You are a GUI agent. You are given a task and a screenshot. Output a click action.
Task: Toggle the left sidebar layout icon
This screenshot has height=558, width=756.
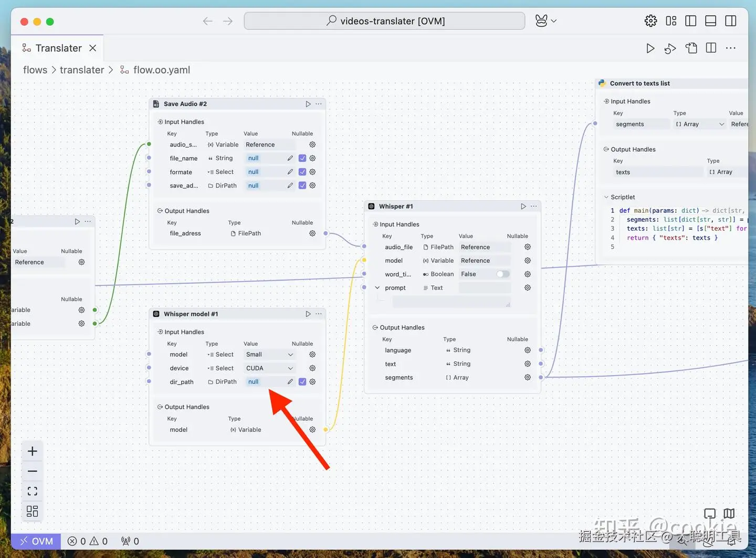click(691, 21)
